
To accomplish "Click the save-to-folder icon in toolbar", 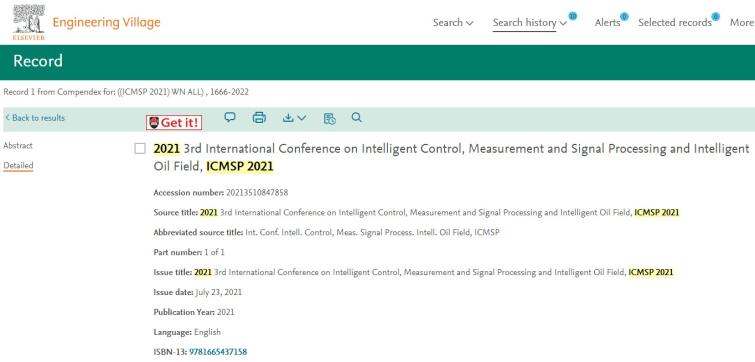I will (x=329, y=118).
